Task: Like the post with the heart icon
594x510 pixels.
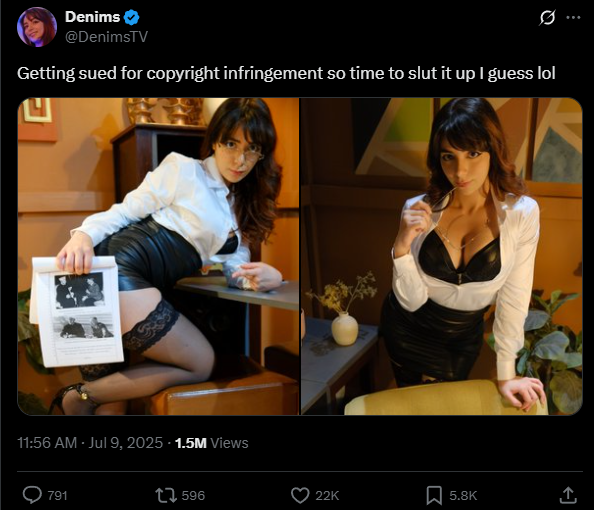Action: (x=300, y=495)
